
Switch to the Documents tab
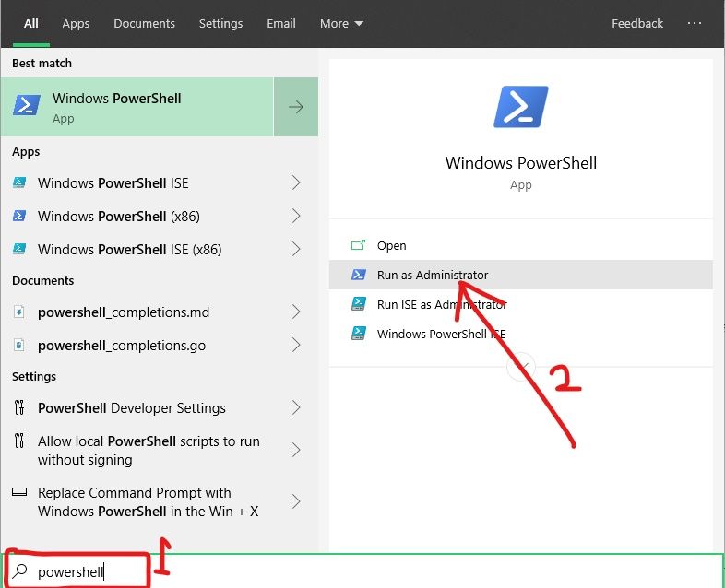(145, 23)
